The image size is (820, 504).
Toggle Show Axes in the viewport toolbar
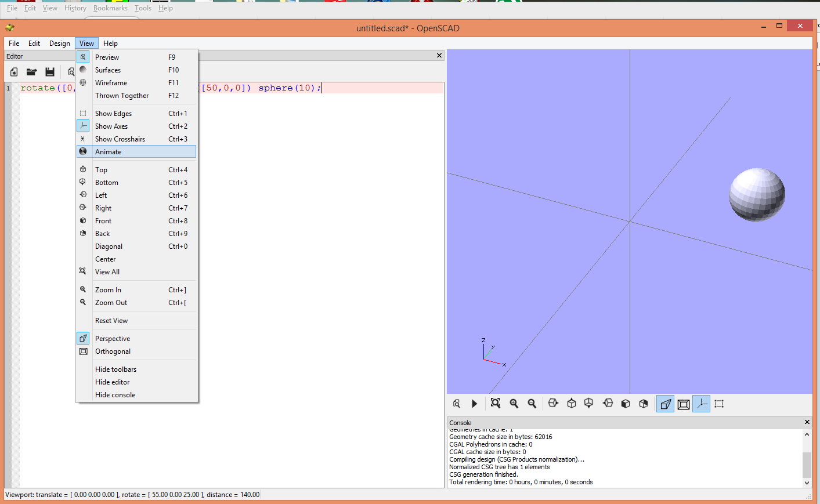tap(701, 403)
